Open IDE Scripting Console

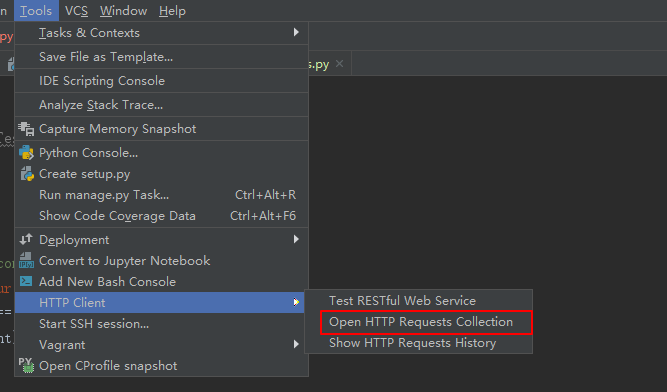[162, 81]
